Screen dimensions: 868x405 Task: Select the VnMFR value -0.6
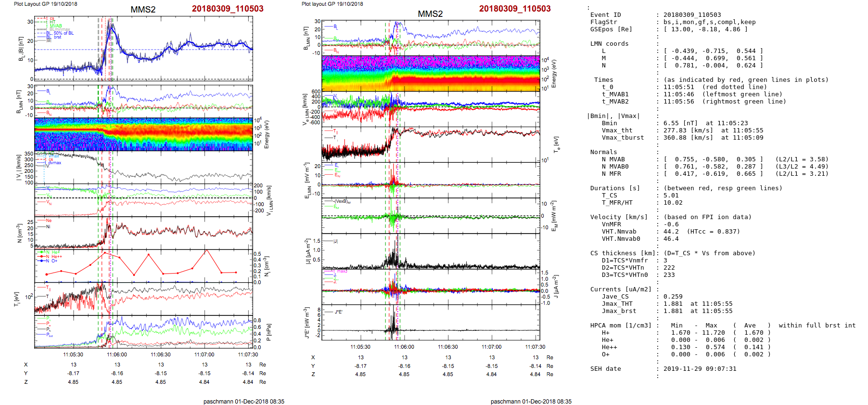(671, 224)
